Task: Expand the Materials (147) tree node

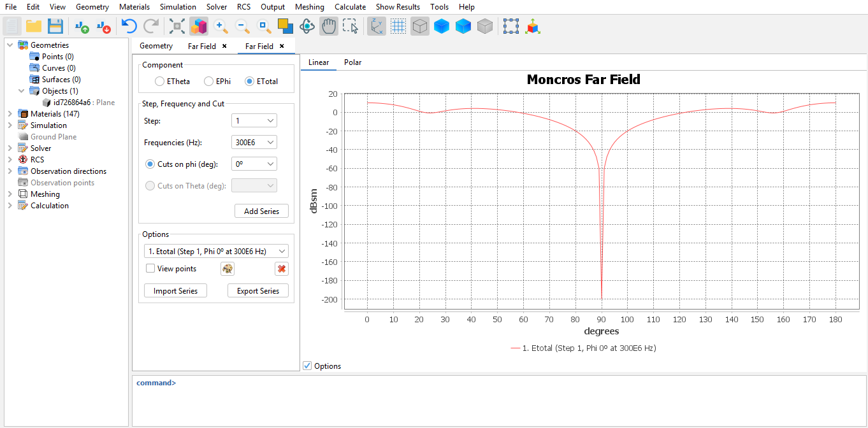Action: pyautogui.click(x=10, y=114)
